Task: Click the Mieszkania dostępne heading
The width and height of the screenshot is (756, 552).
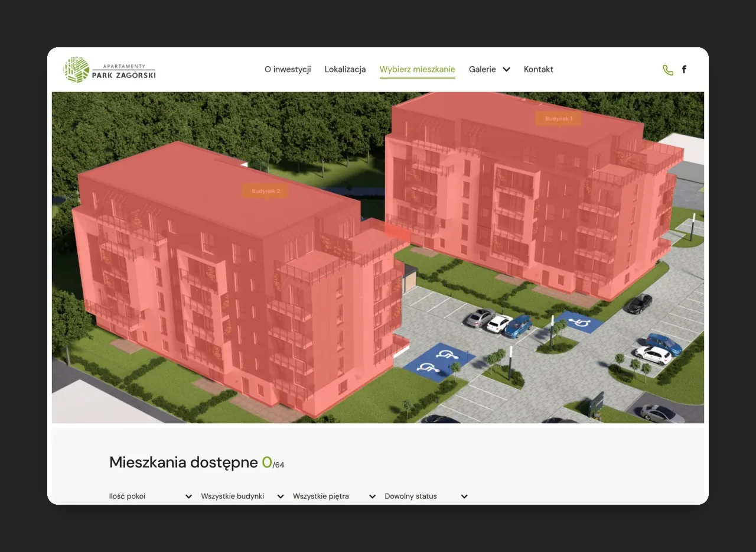Action: point(184,463)
